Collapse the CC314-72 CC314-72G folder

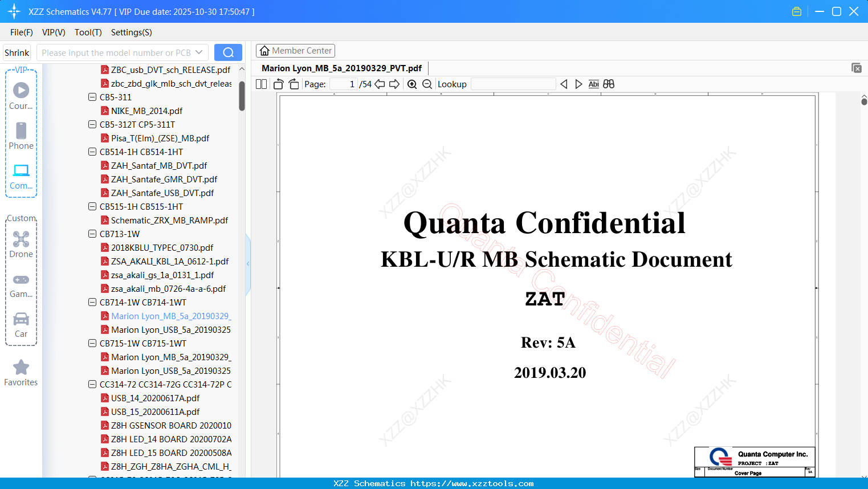(x=92, y=384)
